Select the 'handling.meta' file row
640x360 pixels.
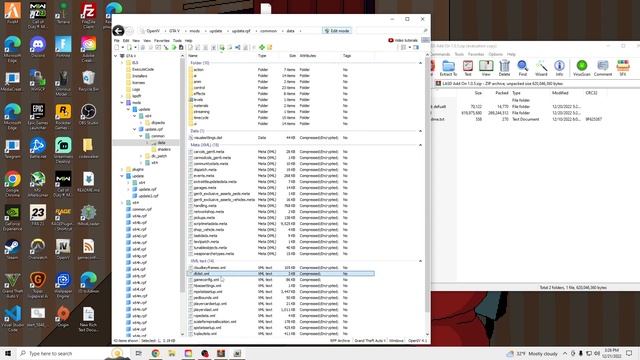click(x=281, y=206)
